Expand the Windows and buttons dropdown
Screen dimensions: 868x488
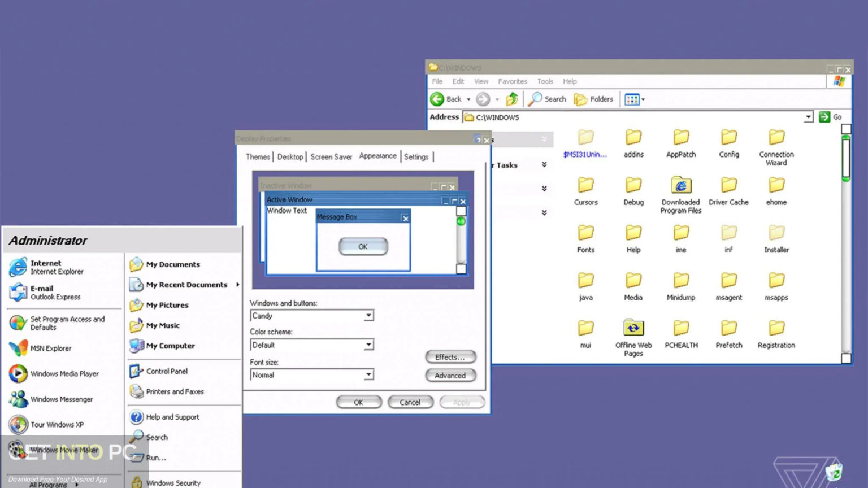click(x=368, y=316)
